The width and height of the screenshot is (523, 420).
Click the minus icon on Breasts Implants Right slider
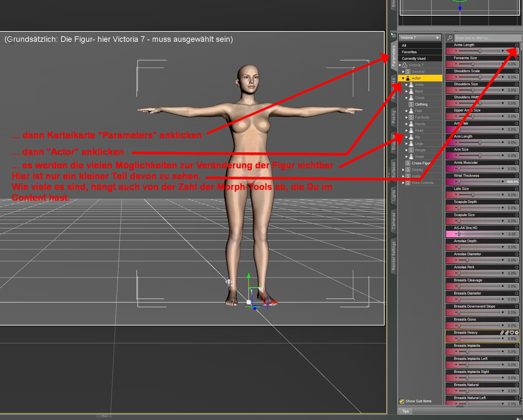point(456,378)
